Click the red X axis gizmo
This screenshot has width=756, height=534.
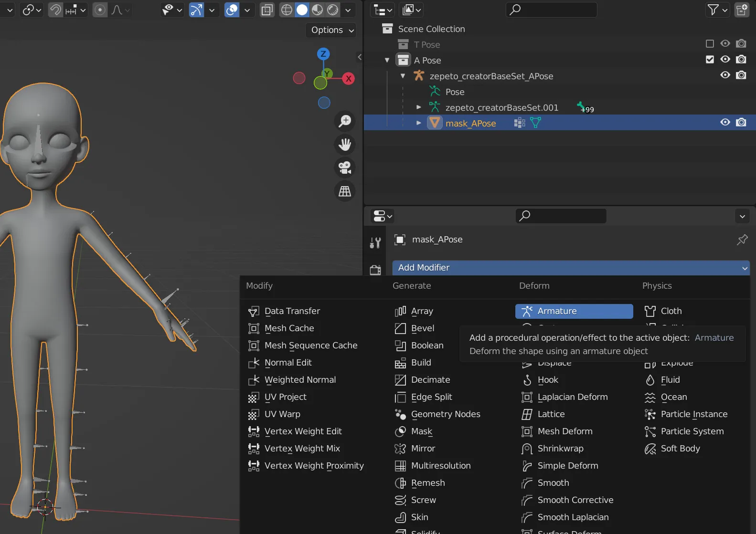click(349, 79)
